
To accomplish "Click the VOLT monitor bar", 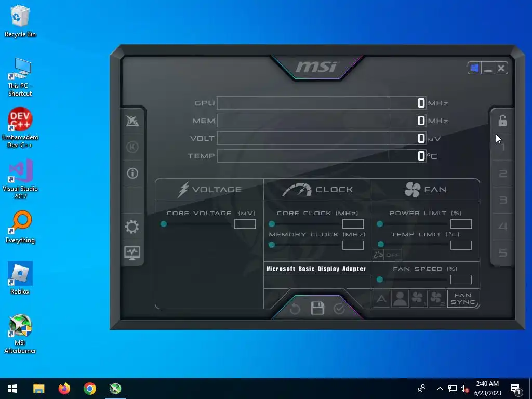I will (x=321, y=138).
